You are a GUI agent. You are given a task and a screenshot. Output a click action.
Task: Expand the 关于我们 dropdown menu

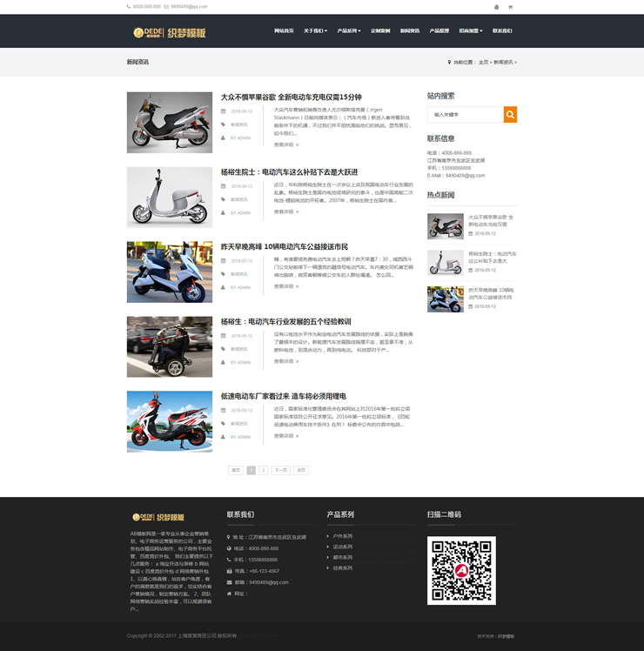pyautogui.click(x=315, y=30)
